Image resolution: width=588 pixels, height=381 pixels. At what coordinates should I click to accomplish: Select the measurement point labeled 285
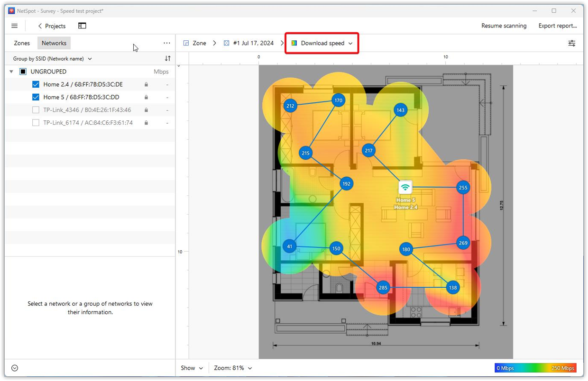tap(382, 287)
